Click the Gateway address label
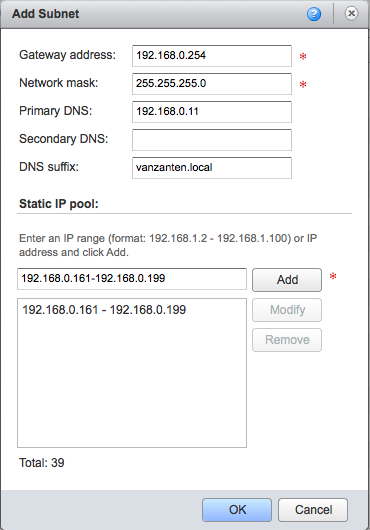370x530 pixels. point(68,55)
